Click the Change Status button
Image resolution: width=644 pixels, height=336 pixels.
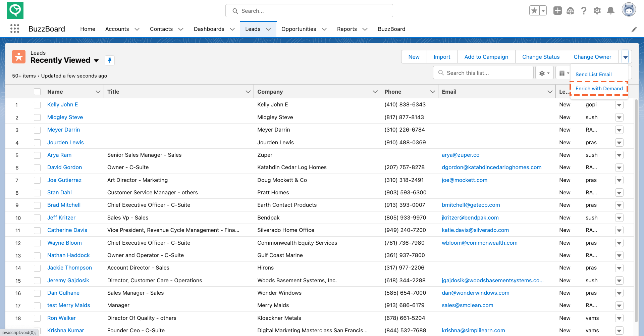(x=541, y=57)
